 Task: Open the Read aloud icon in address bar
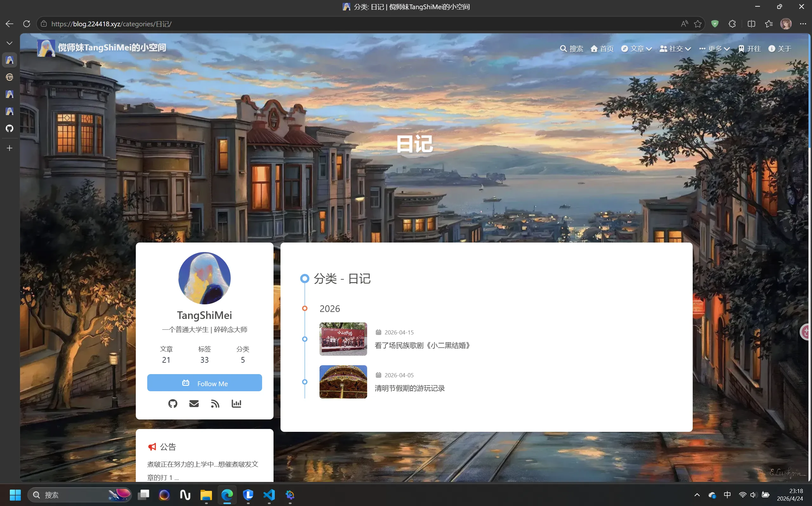pos(684,24)
